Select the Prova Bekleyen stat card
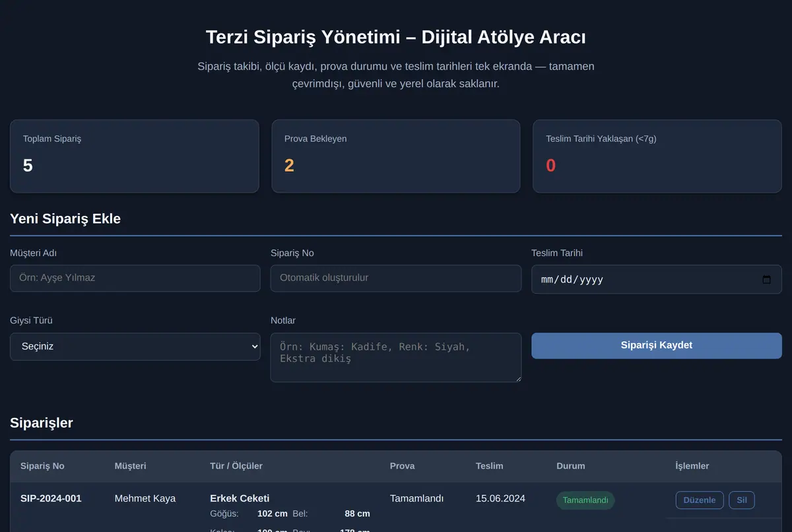The height and width of the screenshot is (532, 792). tap(396, 156)
